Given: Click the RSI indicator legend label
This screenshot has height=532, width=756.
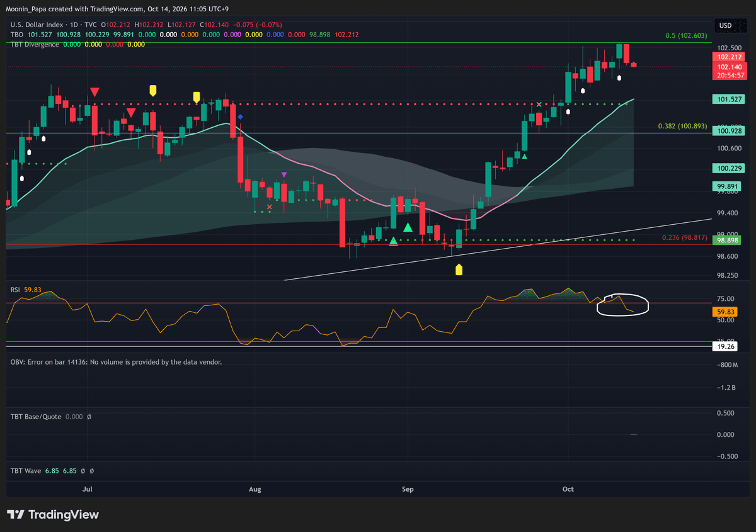Looking at the screenshot, I should coord(16,290).
